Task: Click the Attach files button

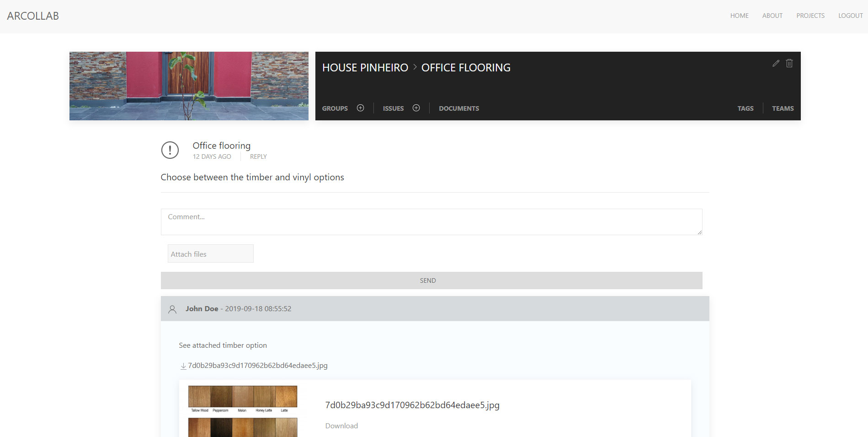Action: (x=211, y=254)
